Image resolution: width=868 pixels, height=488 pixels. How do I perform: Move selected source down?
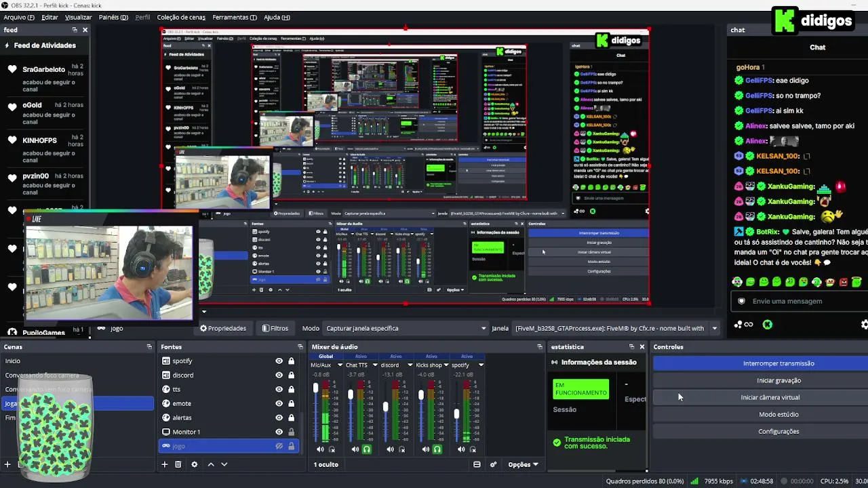[224, 464]
